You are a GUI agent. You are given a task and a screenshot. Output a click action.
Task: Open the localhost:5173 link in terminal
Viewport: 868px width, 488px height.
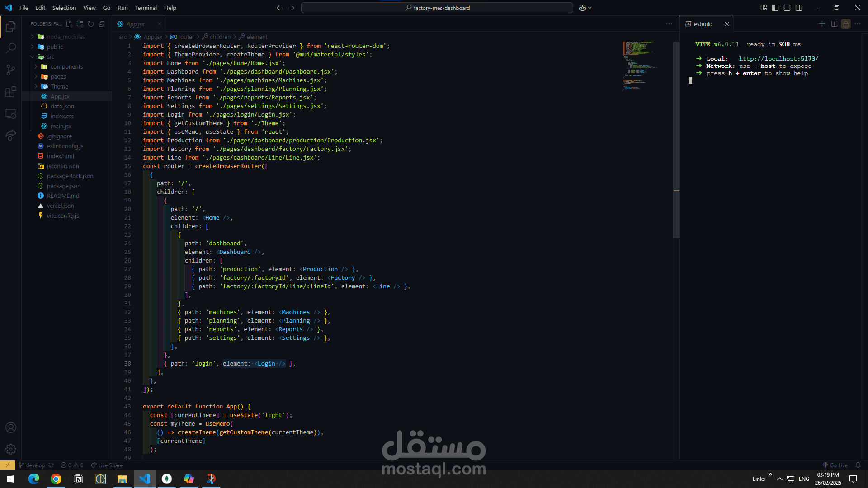pos(778,59)
